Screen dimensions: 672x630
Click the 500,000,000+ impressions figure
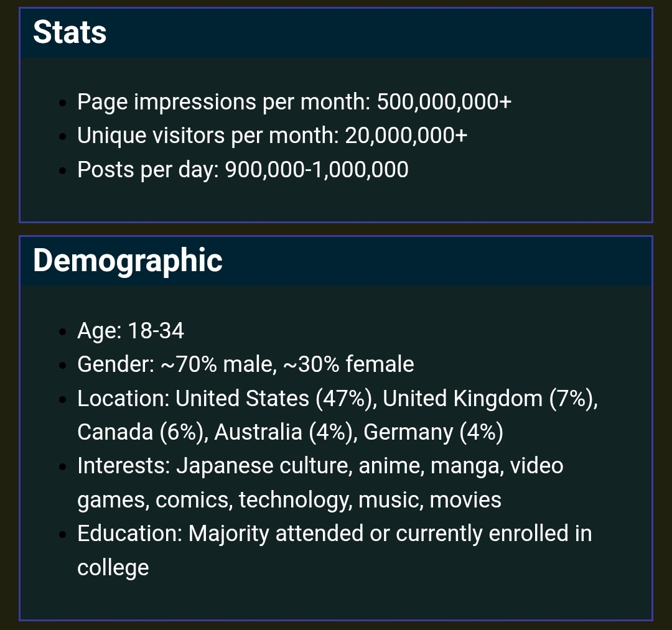[444, 102]
